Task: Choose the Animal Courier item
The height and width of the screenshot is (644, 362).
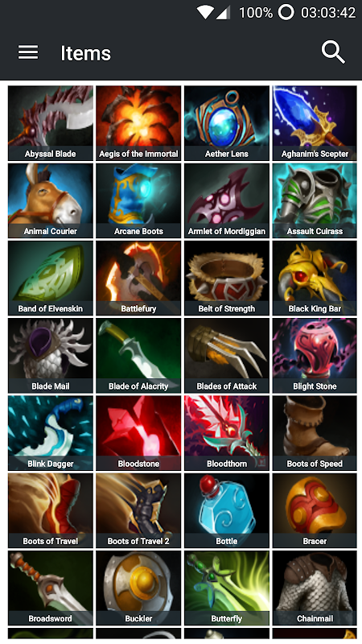Action: [x=51, y=200]
